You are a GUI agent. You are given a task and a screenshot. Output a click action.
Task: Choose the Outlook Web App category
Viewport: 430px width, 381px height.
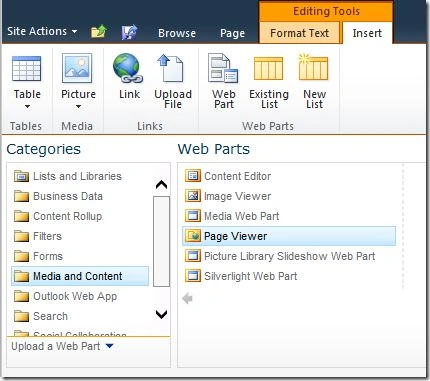(x=80, y=296)
